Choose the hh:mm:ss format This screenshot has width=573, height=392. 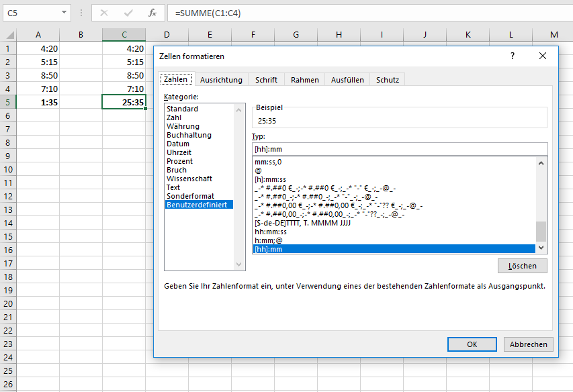click(x=394, y=232)
